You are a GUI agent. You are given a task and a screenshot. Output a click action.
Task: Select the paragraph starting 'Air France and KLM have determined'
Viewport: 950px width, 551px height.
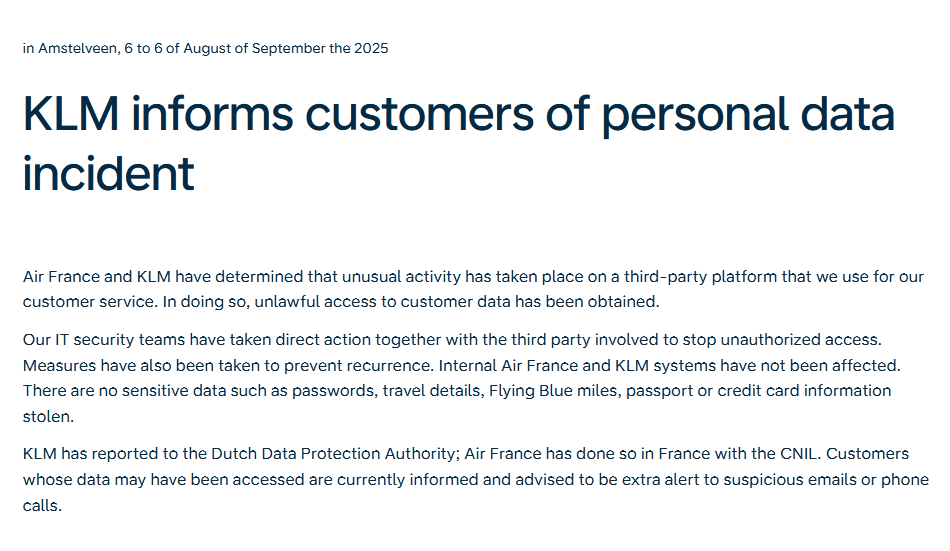click(473, 289)
